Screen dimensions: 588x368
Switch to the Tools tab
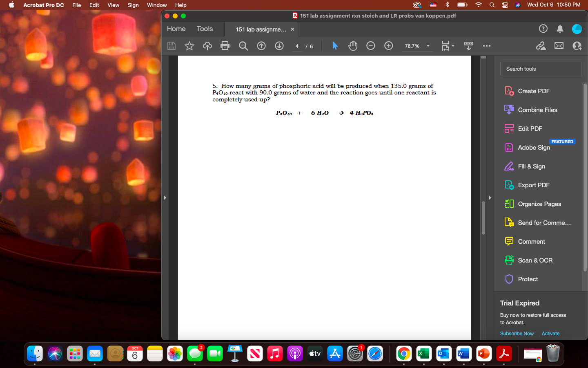tap(205, 29)
